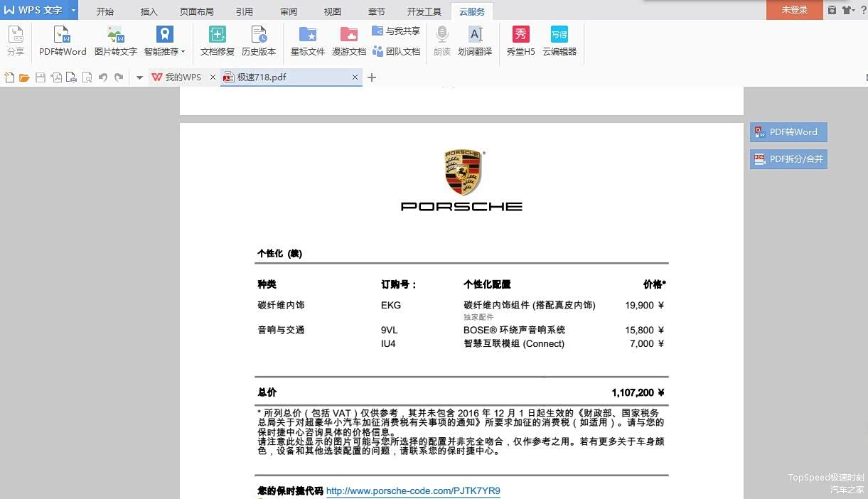
Task: Launch 文档修复 document repair
Action: (217, 41)
